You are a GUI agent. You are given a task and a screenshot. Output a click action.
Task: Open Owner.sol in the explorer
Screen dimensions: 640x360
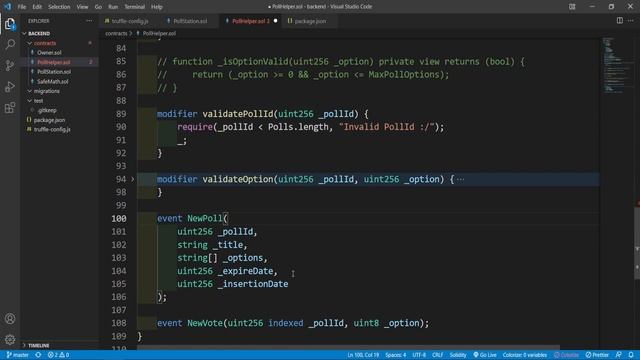click(x=49, y=53)
